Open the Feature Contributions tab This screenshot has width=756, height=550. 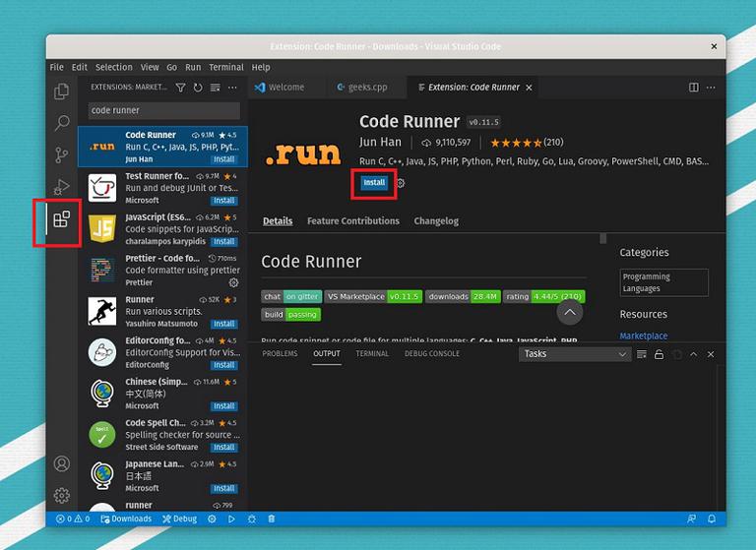(x=353, y=220)
